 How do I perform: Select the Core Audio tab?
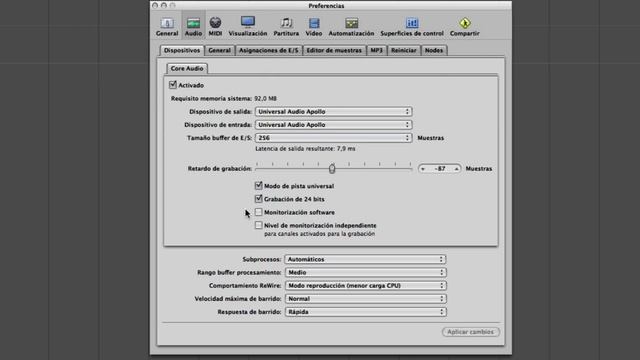pos(187,68)
